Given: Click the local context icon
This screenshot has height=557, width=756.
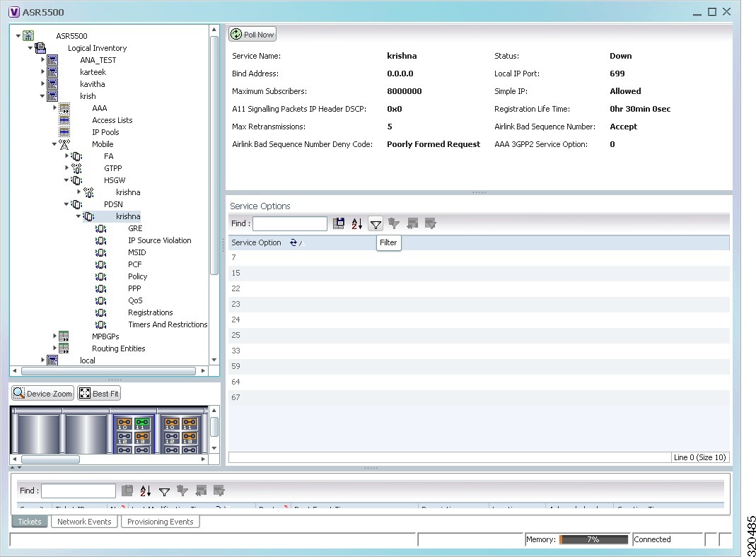Looking at the screenshot, I should (52, 360).
